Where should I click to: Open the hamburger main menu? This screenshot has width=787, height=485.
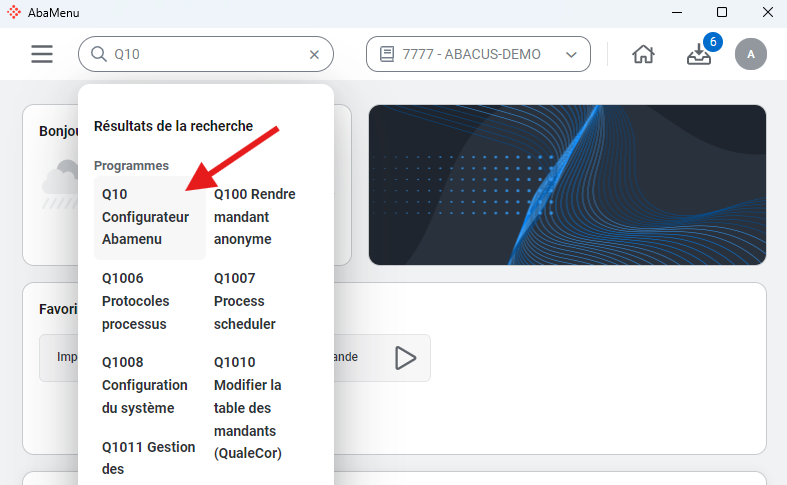pos(42,54)
